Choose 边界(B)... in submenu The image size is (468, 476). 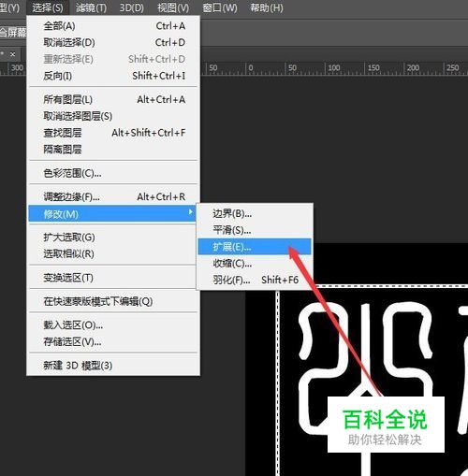pyautogui.click(x=255, y=214)
